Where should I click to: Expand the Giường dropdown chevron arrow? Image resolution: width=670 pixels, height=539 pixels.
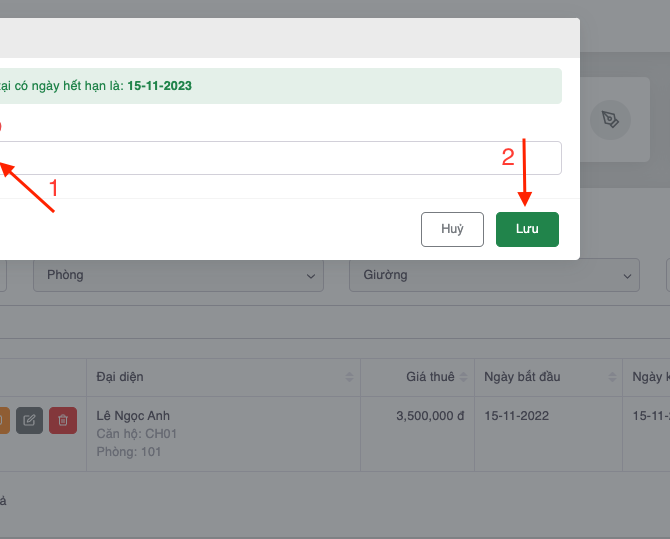pos(627,275)
